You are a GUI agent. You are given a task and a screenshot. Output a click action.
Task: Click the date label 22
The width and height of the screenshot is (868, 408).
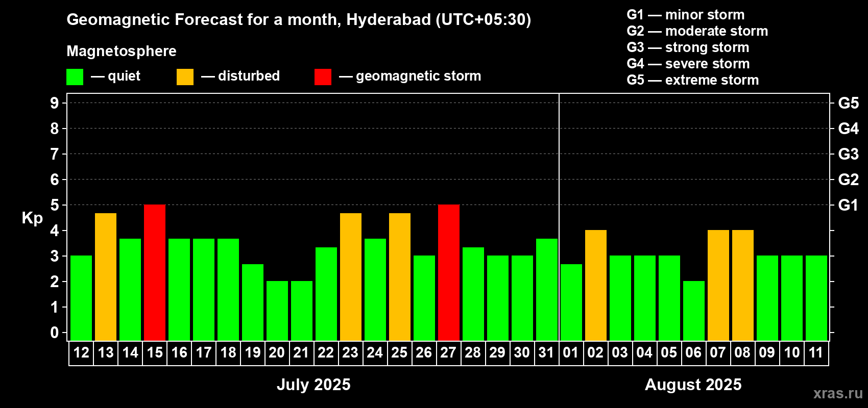point(326,352)
